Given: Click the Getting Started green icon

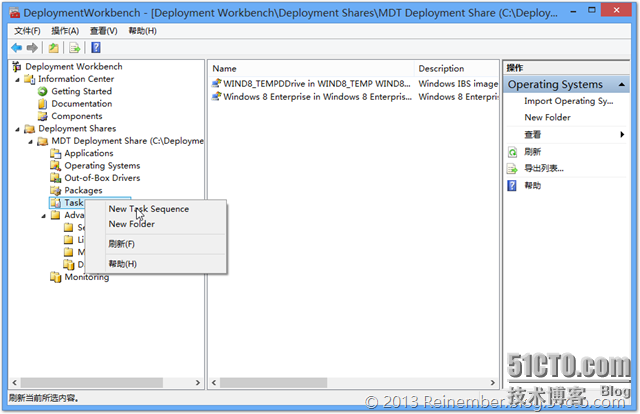Looking at the screenshot, I should pyautogui.click(x=42, y=91).
